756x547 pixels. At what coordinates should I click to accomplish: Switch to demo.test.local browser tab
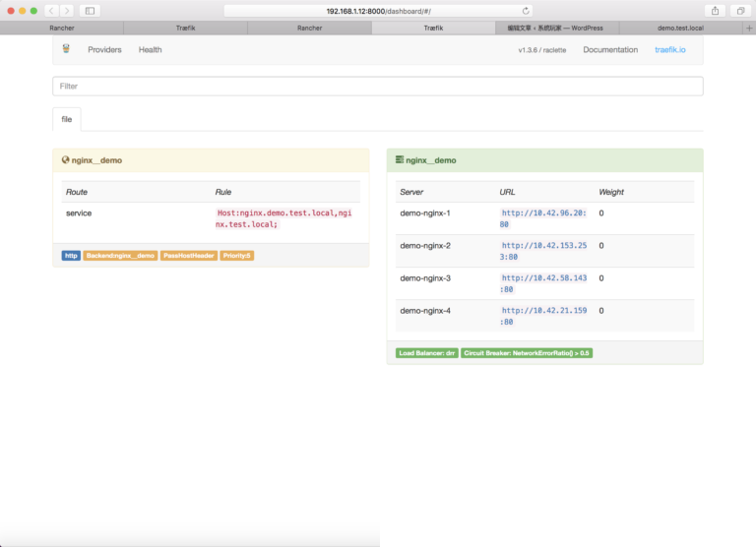pos(681,28)
